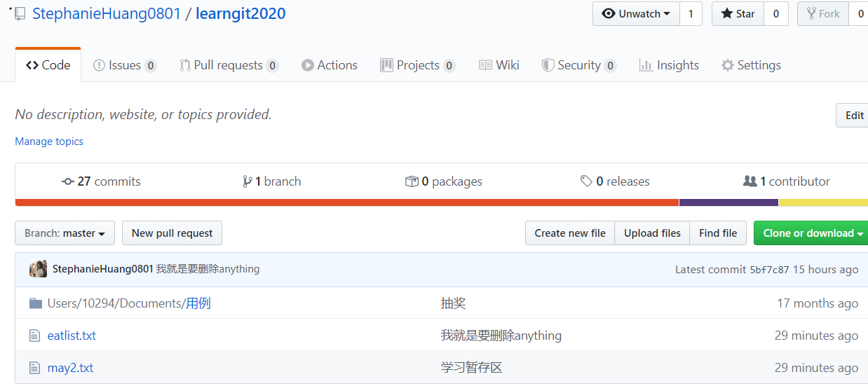868x386 pixels.
Task: Click the fork count next to Fork
Action: [x=860, y=14]
